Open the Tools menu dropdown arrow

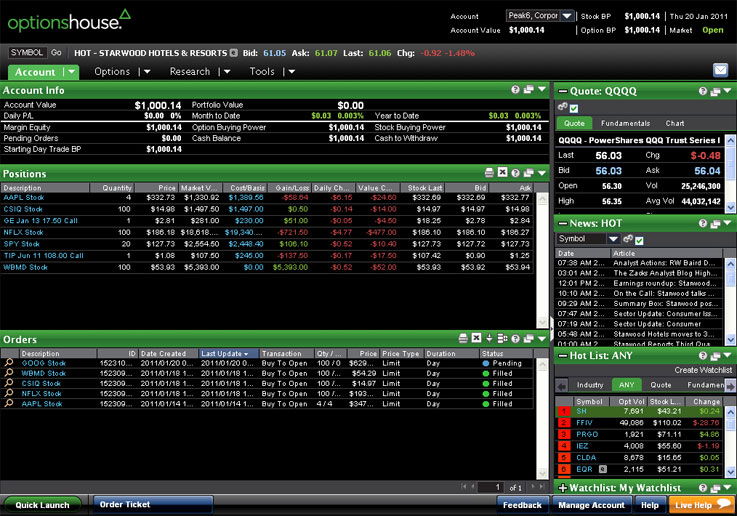[291, 72]
